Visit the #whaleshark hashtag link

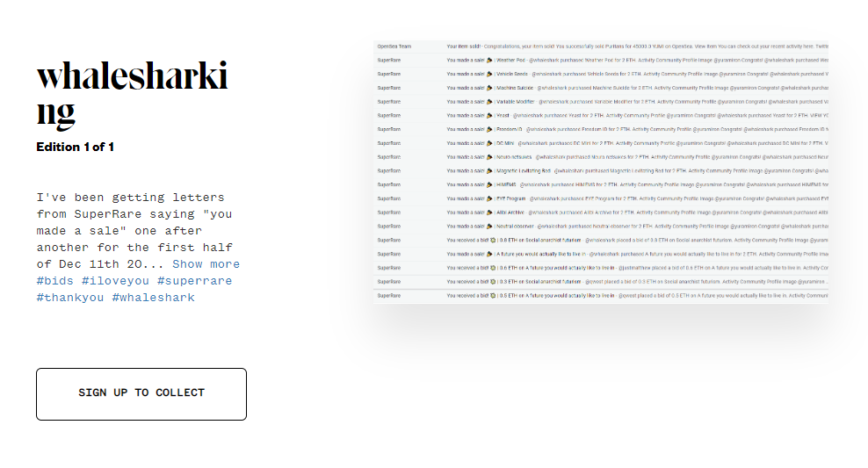[153, 298]
